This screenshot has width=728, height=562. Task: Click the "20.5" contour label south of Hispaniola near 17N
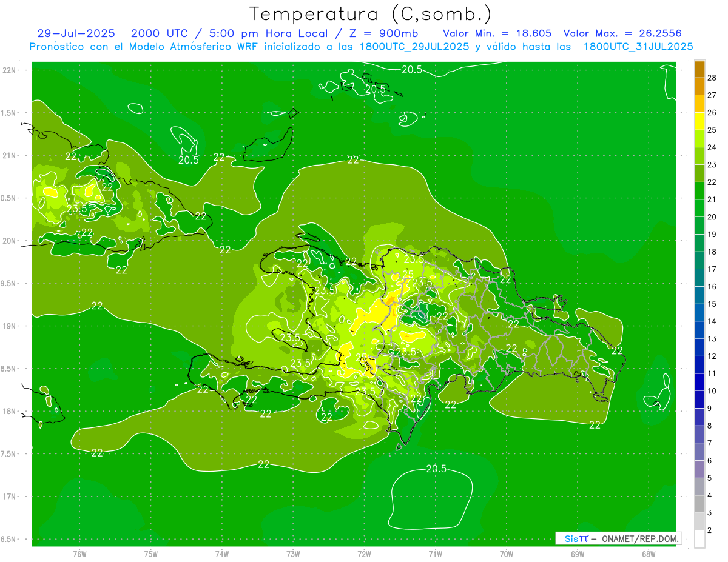pyautogui.click(x=436, y=469)
